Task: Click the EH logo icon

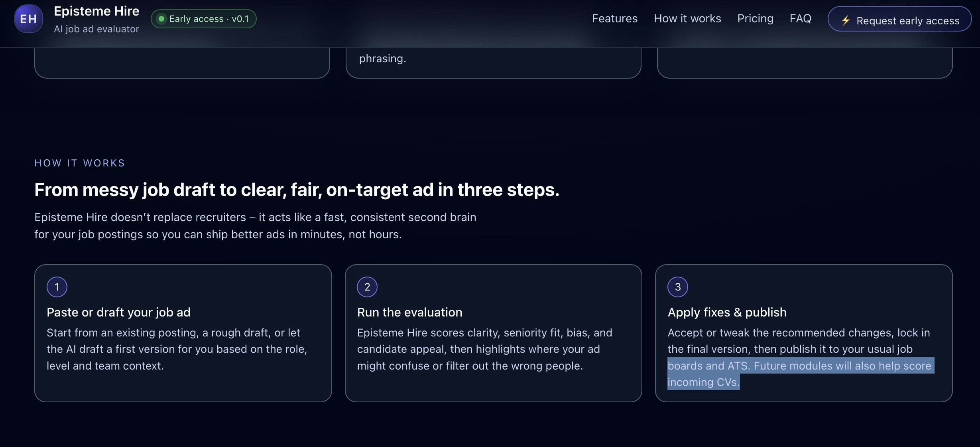Action: coord(28,18)
